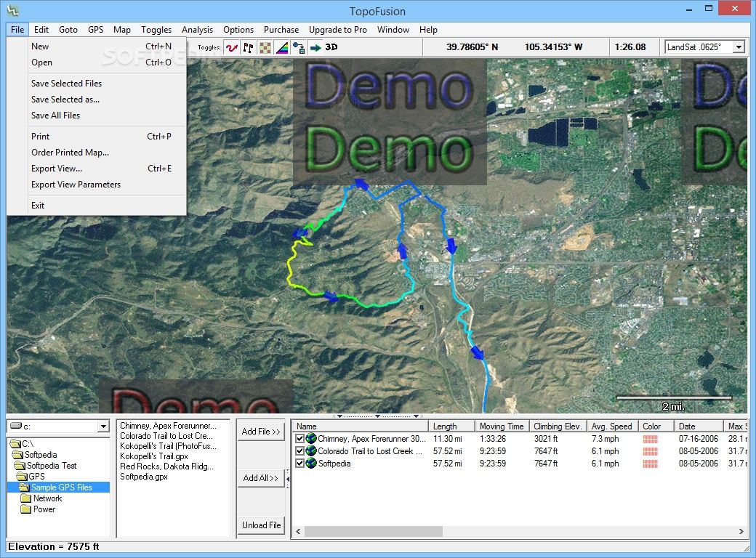Click the track list horizontal scrollbar thumb

point(374,532)
